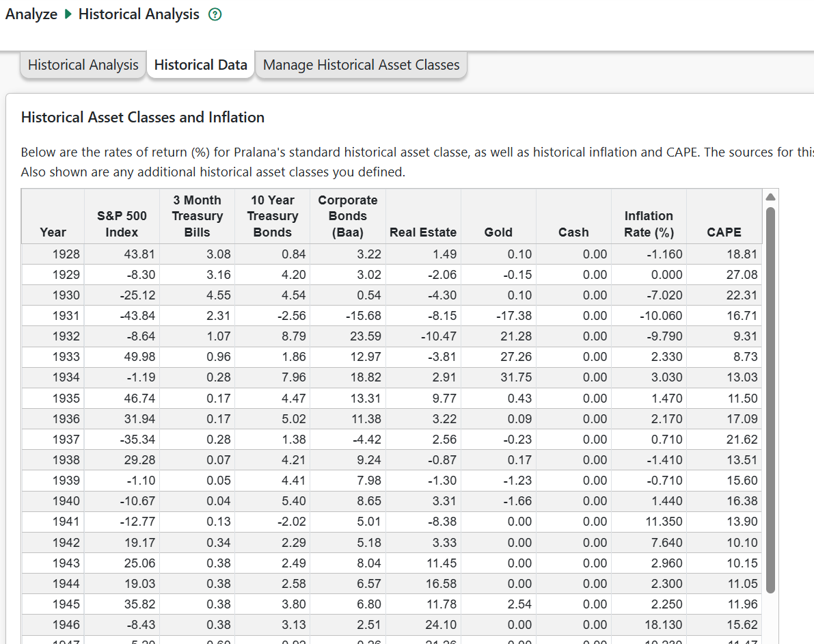The height and width of the screenshot is (644, 814).
Task: Click the Year column header
Action: [x=53, y=232]
